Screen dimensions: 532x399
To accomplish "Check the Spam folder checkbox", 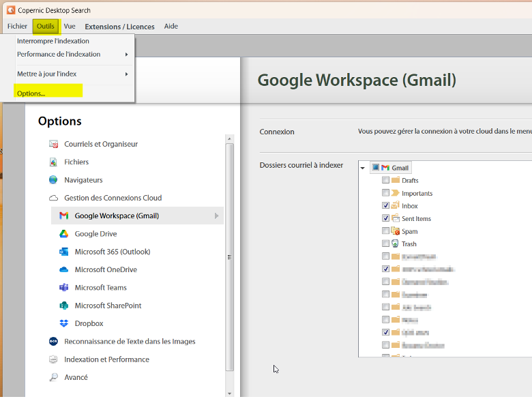I will pyautogui.click(x=386, y=231).
